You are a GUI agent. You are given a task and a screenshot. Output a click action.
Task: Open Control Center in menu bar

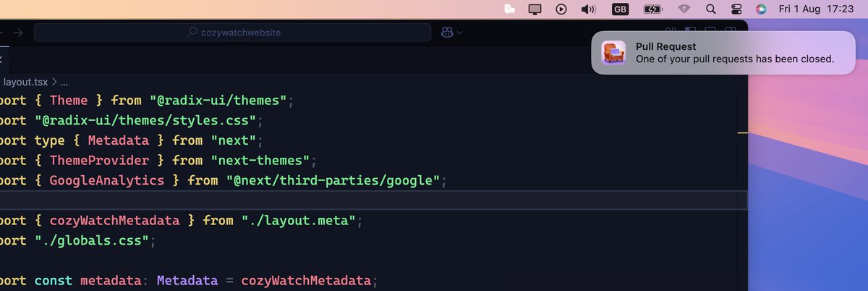coord(736,9)
